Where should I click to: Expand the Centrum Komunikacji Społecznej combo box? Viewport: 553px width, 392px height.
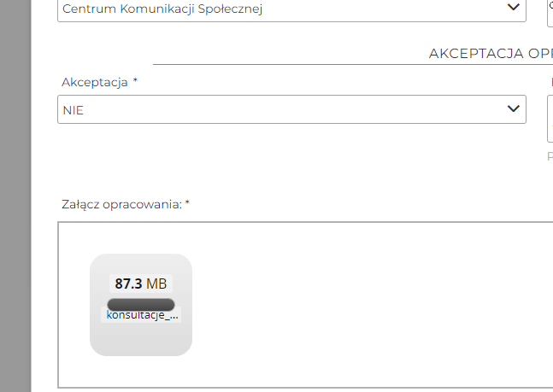tap(291, 9)
